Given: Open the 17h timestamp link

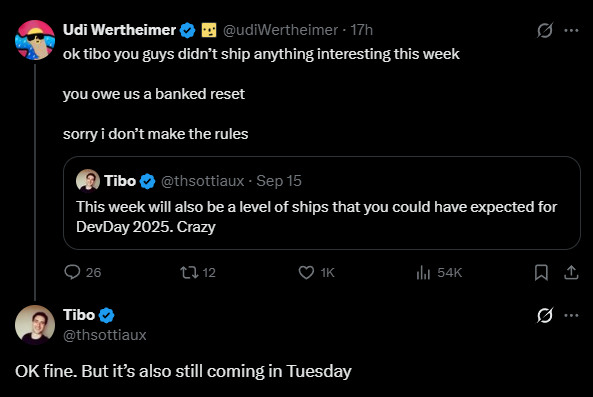Looking at the screenshot, I should tap(362, 30).
